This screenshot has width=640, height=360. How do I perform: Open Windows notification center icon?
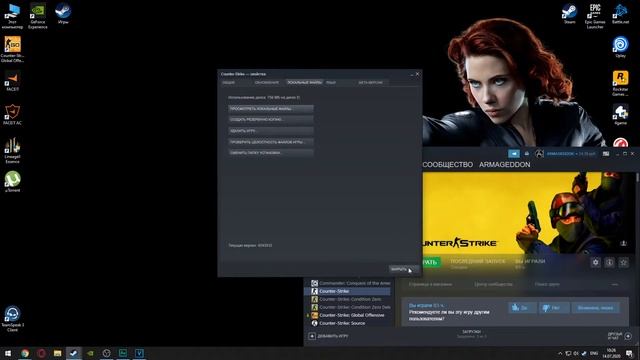(x=630, y=353)
